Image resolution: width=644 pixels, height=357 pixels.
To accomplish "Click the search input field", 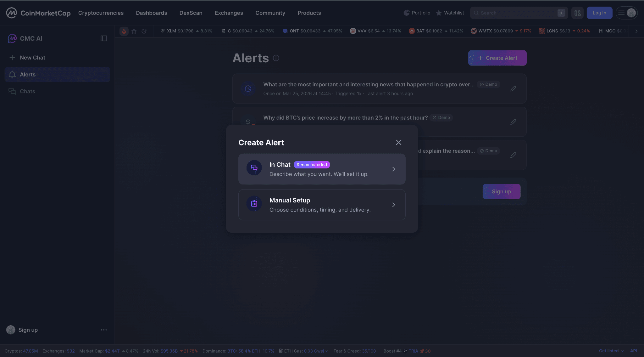I will pos(519,13).
